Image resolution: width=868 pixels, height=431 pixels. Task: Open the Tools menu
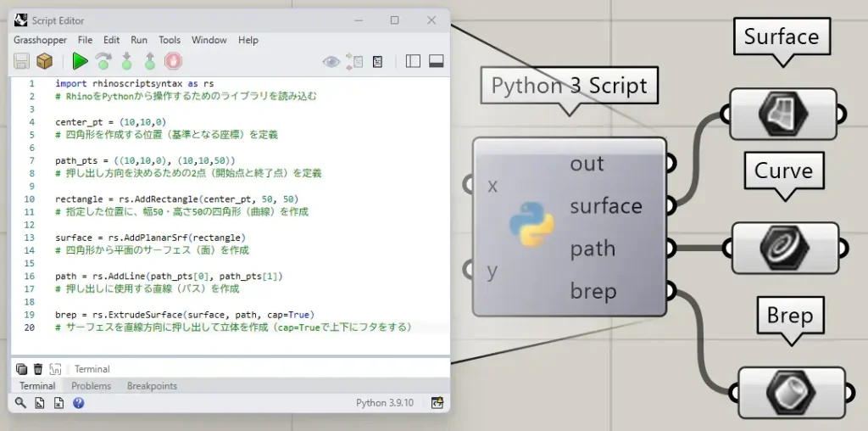click(170, 40)
